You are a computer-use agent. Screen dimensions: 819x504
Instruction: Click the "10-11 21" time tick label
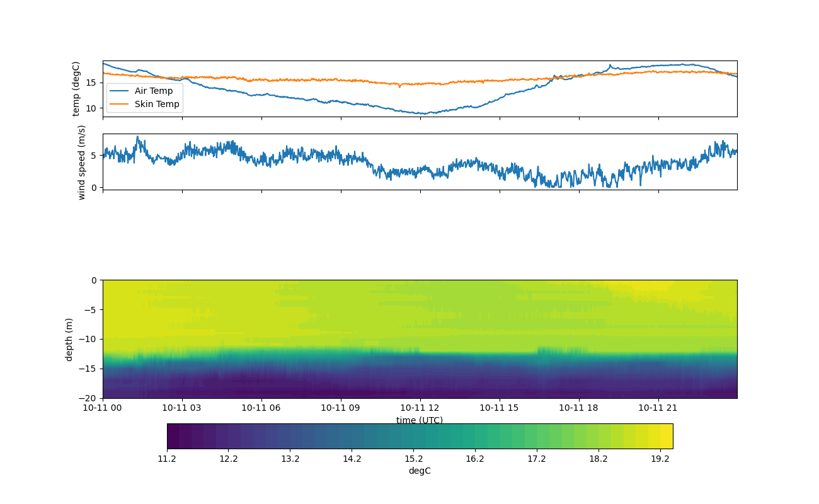pos(658,408)
